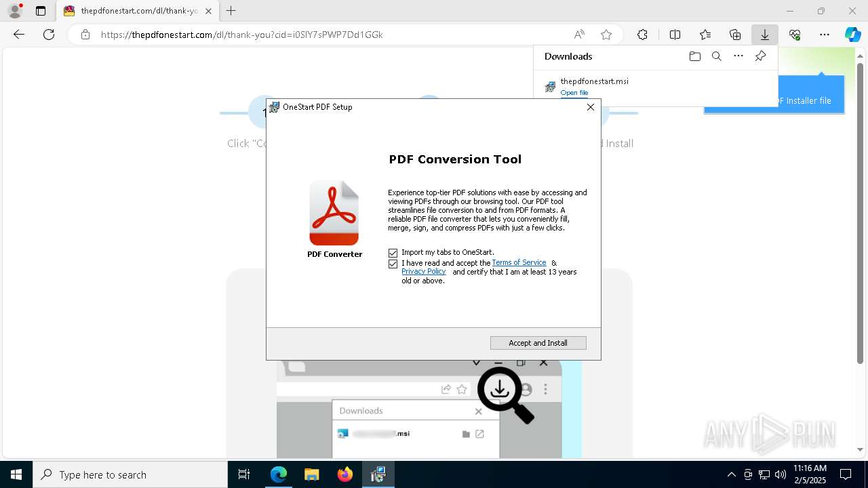View site information lock icon

tap(85, 35)
